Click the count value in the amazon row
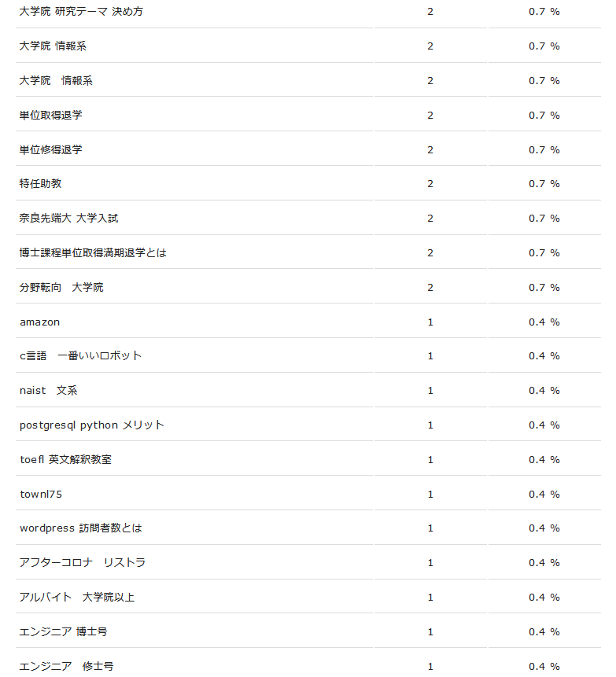 pyautogui.click(x=430, y=322)
